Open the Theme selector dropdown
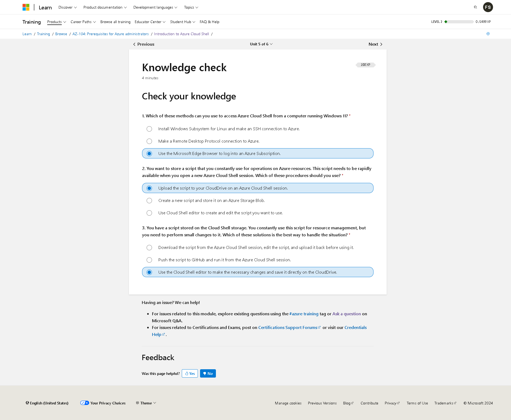This screenshot has width=511, height=420. (x=146, y=403)
